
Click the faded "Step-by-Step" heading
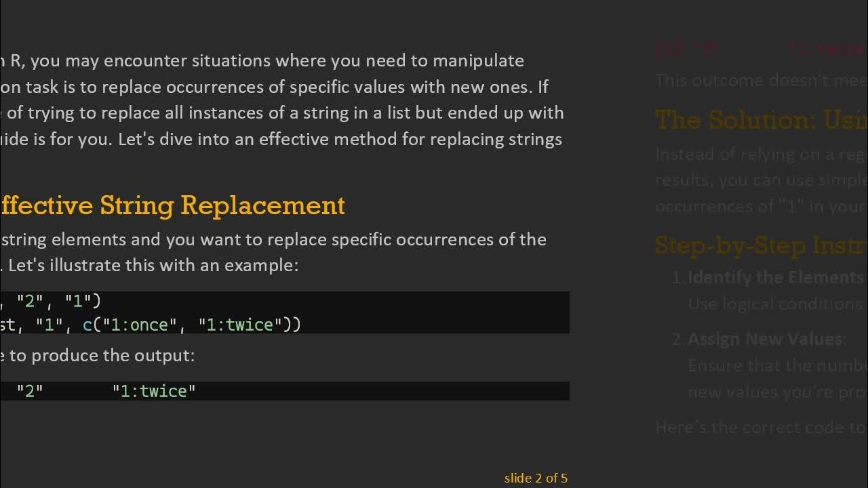(x=761, y=245)
